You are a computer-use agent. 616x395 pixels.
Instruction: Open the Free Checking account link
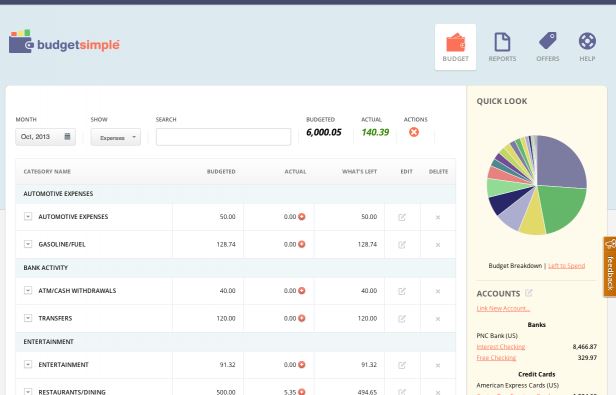[x=496, y=358]
